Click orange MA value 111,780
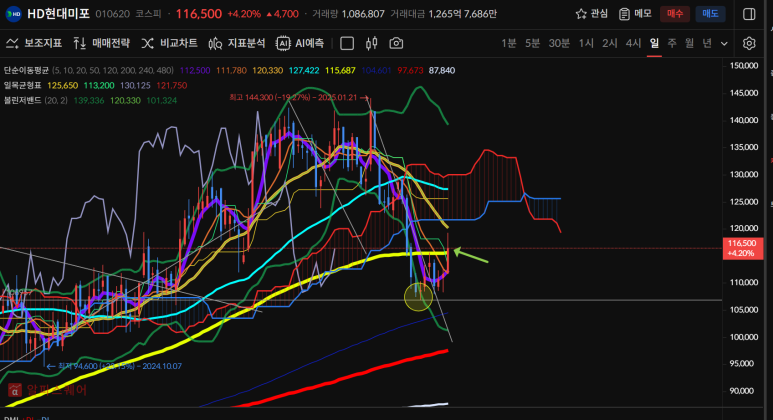This screenshot has width=773, height=420. tap(231, 70)
